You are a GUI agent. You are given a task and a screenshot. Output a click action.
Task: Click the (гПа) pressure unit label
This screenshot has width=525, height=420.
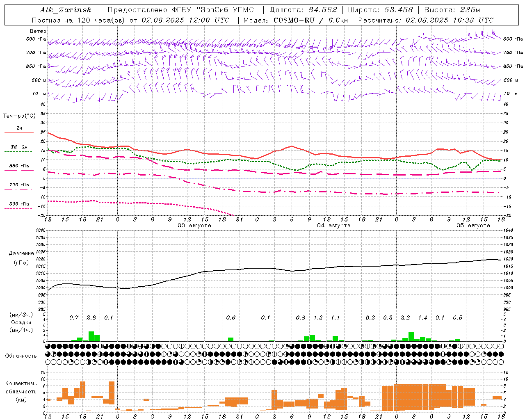(x=21, y=263)
